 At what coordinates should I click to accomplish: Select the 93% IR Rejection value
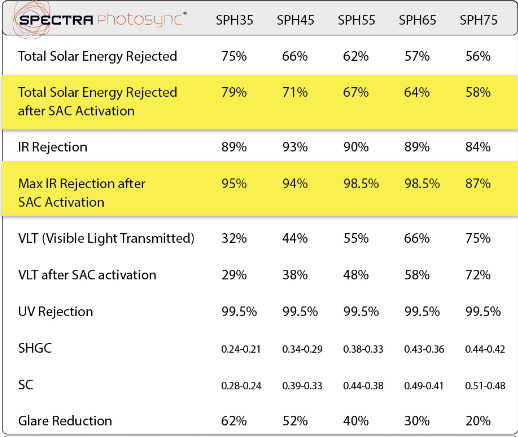pos(295,147)
